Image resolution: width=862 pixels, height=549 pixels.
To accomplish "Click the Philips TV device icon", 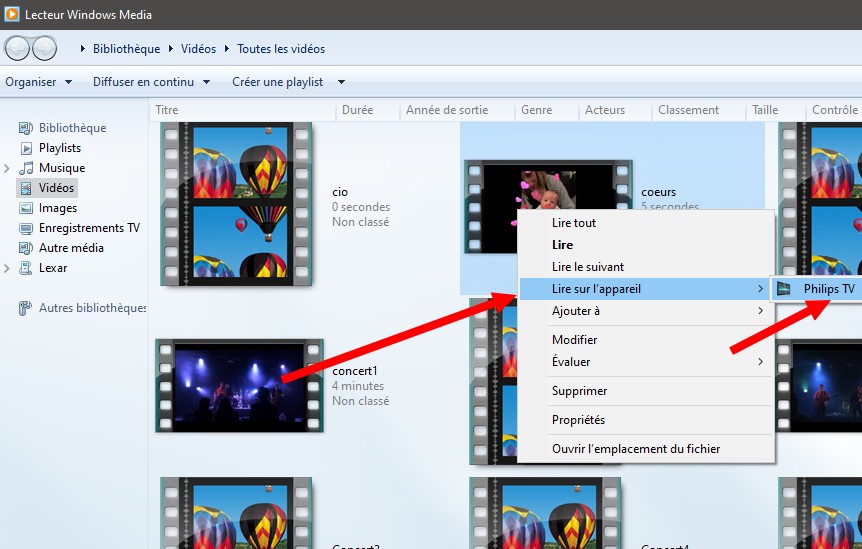I will point(783,289).
